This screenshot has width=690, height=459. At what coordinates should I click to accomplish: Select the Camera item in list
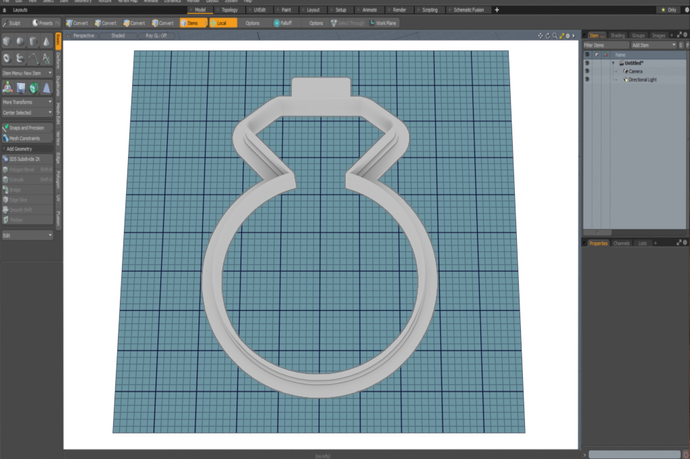pos(635,71)
